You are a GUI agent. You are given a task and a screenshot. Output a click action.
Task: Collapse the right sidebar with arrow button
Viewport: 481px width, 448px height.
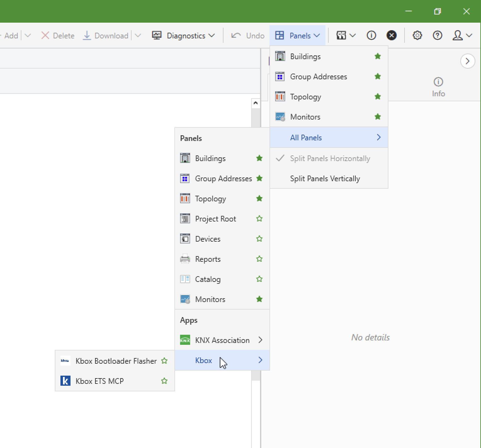(x=467, y=61)
